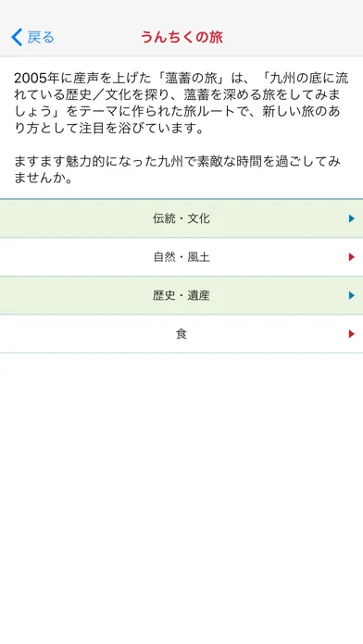Click the red triangle beside 自然・風土
The width and height of the screenshot is (363, 644).
[x=352, y=257]
